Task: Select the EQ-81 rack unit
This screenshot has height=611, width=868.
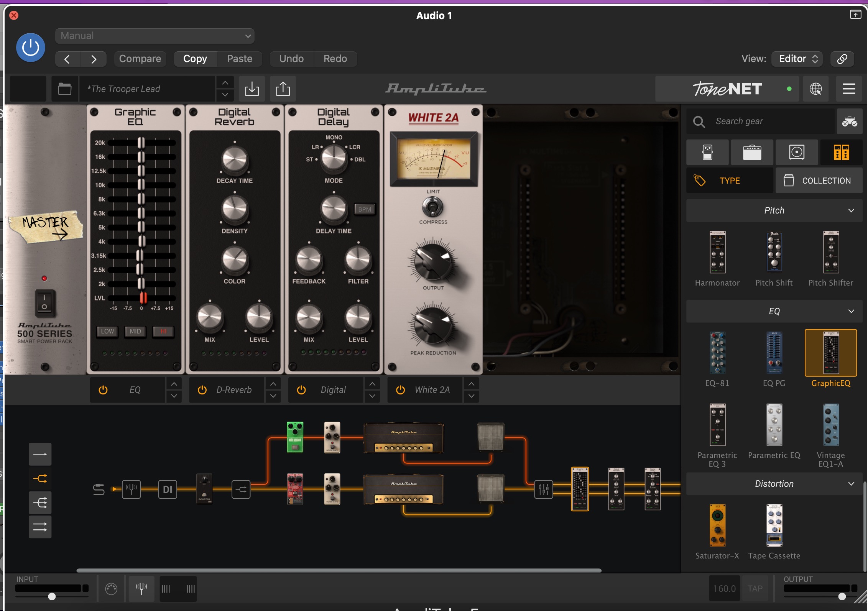Action: point(717,353)
